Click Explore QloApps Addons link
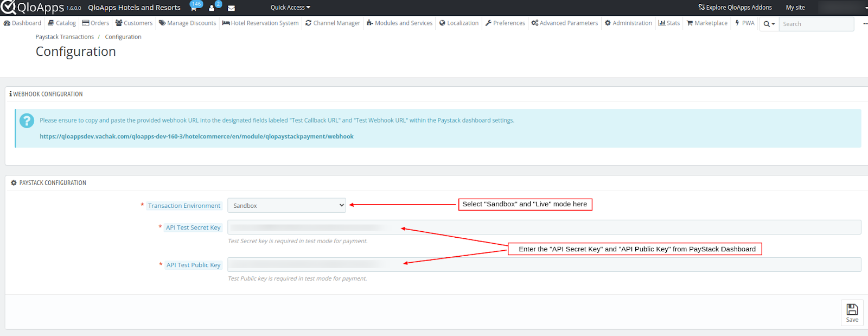This screenshot has height=336, width=868. coord(735,8)
